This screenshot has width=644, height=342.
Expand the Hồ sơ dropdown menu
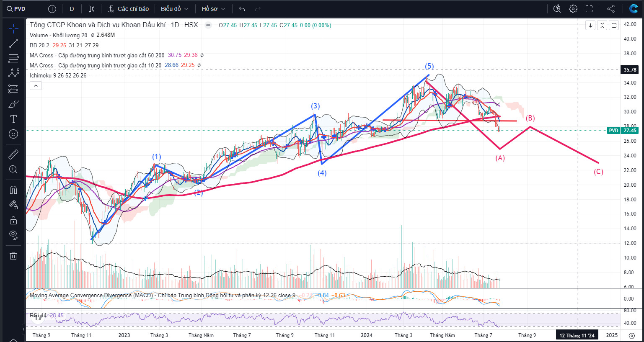pos(213,9)
